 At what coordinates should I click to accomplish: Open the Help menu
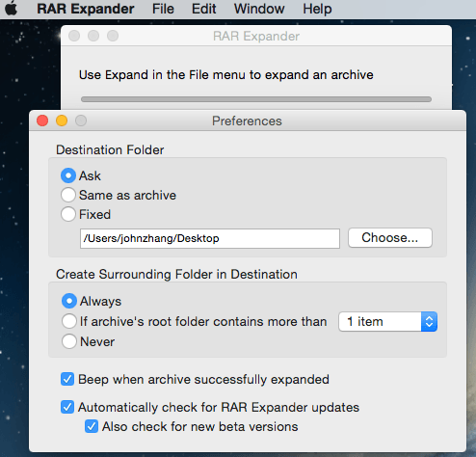tap(317, 9)
